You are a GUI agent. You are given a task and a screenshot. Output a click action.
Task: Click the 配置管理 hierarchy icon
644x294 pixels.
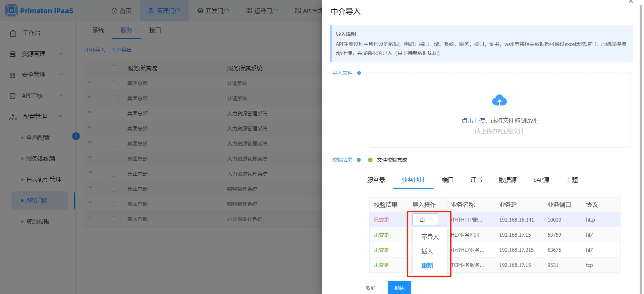13,117
